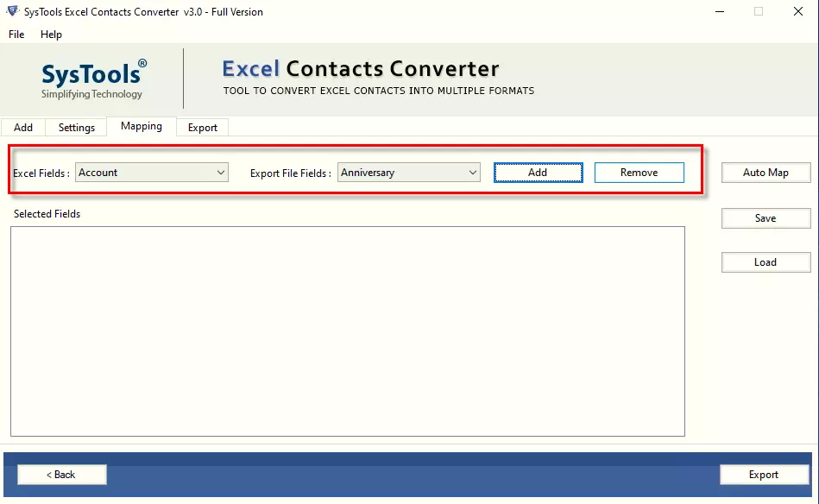Click inside the Selected Fields list box
819x504 pixels.
click(x=347, y=331)
